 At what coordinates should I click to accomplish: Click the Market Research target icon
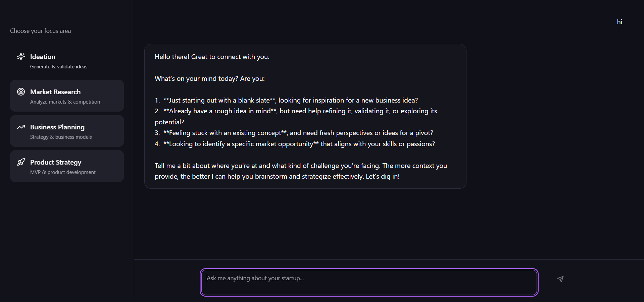coord(21,92)
